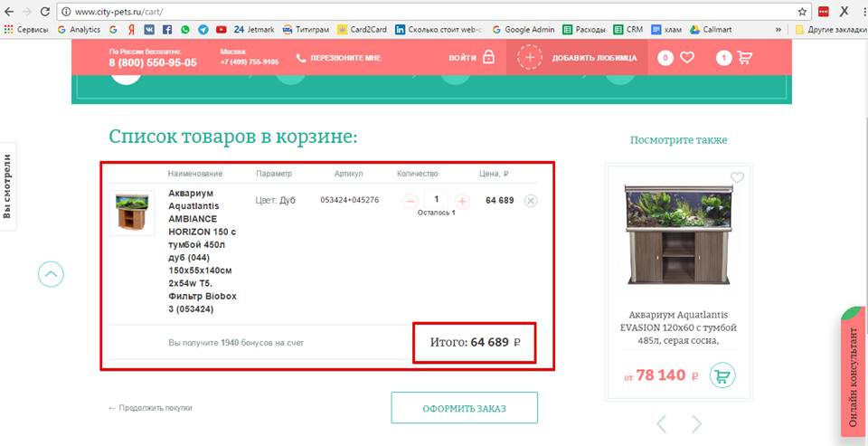Click the X extension icon in the toolbar
The height and width of the screenshot is (446, 868).
pos(844,12)
